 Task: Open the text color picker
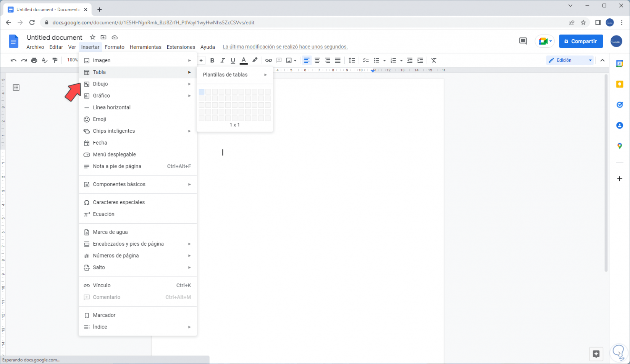pyautogui.click(x=244, y=60)
